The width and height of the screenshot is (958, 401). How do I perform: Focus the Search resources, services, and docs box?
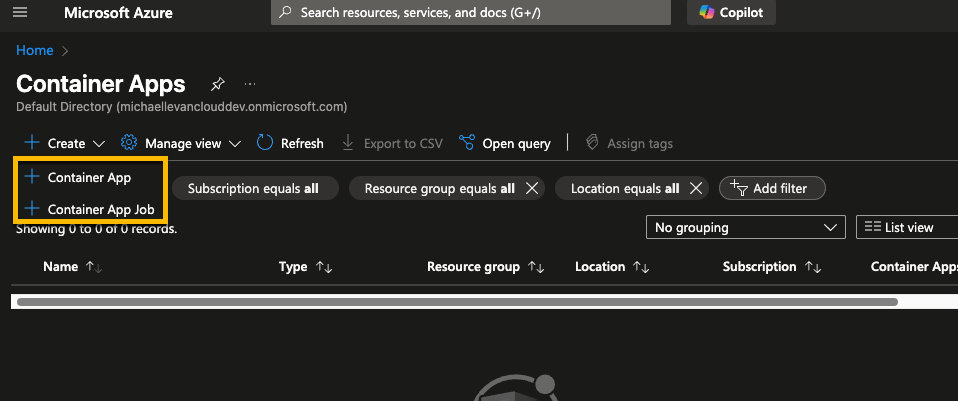click(470, 12)
